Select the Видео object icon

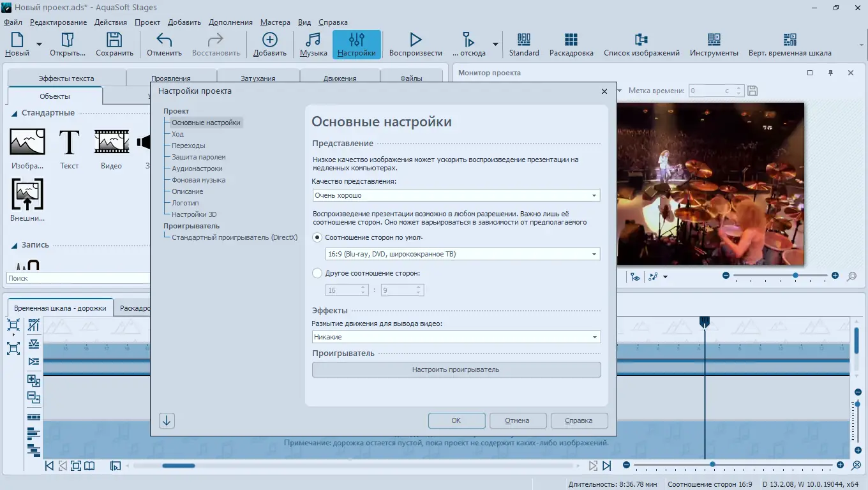[112, 142]
